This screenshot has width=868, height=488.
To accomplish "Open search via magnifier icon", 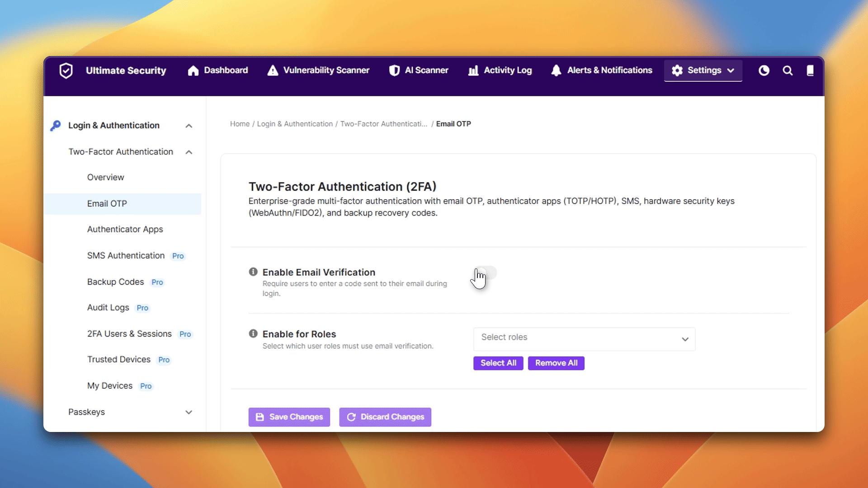I will pos(788,70).
